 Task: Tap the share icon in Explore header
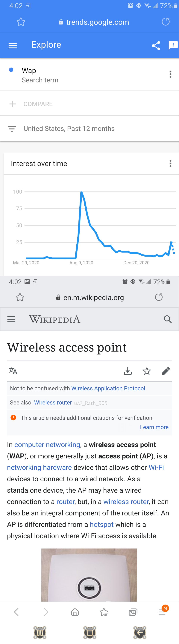[x=156, y=45]
